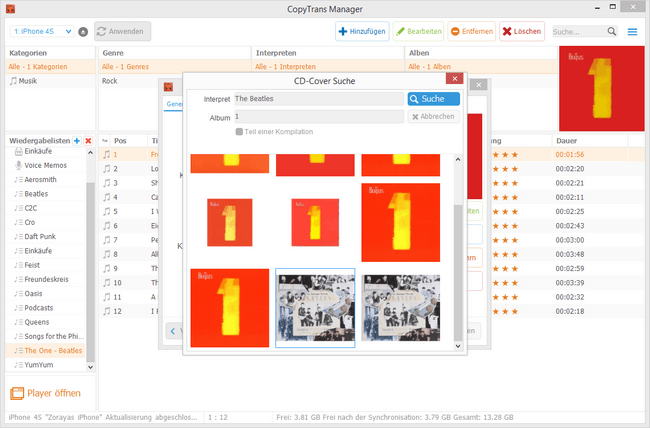Click the main Suche search field
The width and height of the screenshot is (650, 428).
(x=580, y=32)
